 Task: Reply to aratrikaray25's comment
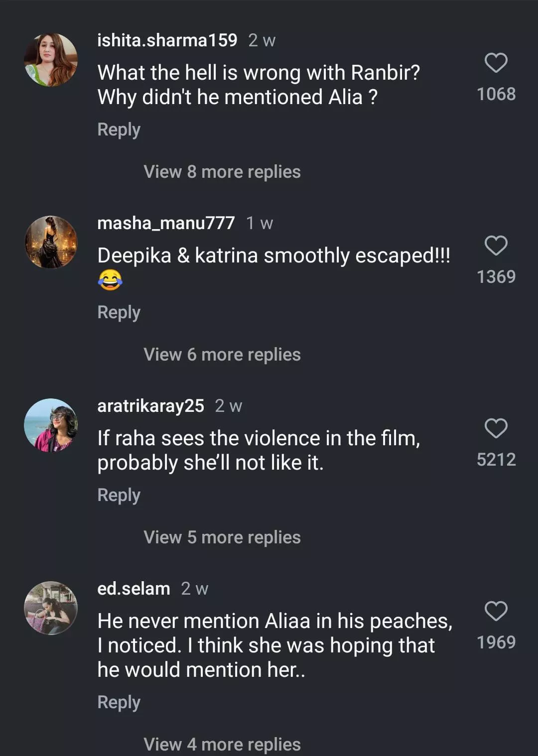coord(119,495)
